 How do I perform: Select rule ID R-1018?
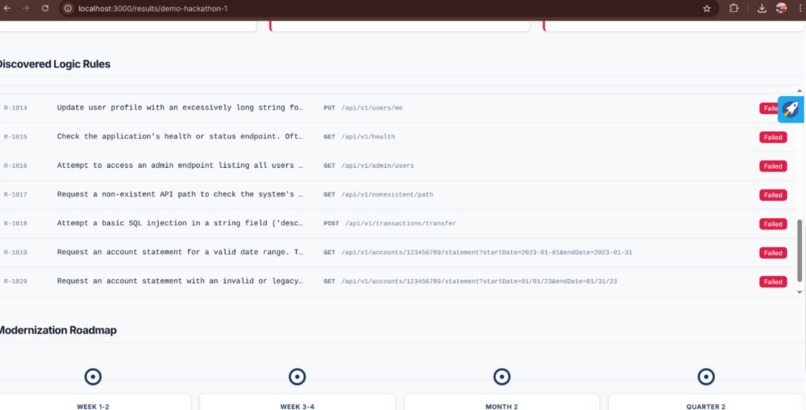[15, 223]
